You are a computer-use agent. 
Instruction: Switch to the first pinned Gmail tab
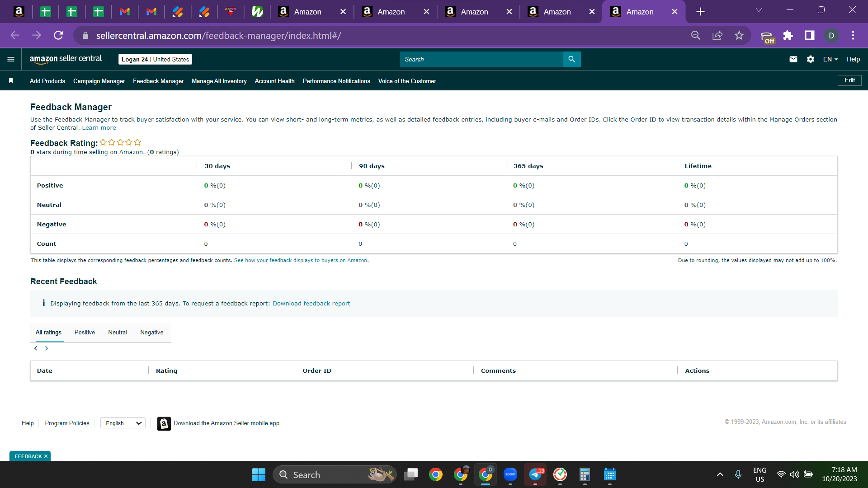click(125, 12)
